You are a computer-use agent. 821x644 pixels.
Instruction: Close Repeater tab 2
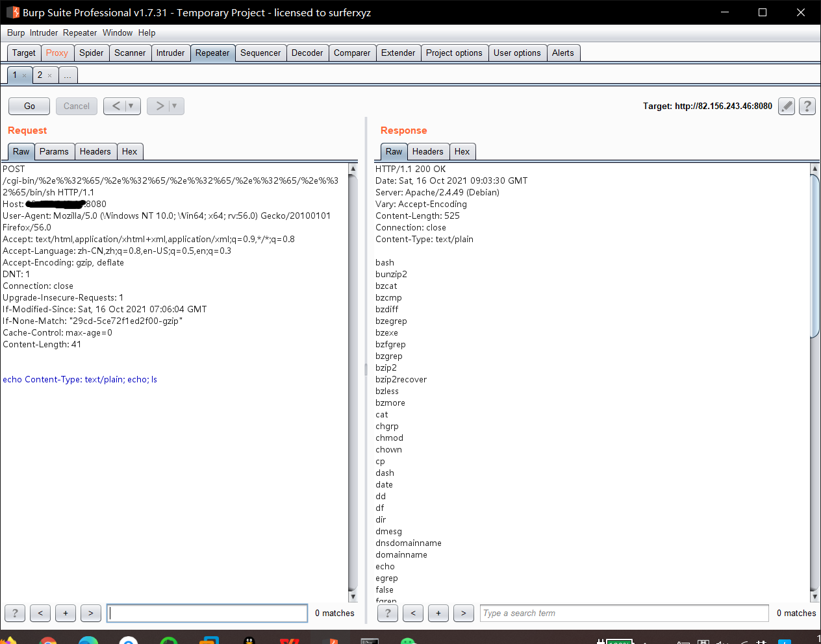point(49,75)
